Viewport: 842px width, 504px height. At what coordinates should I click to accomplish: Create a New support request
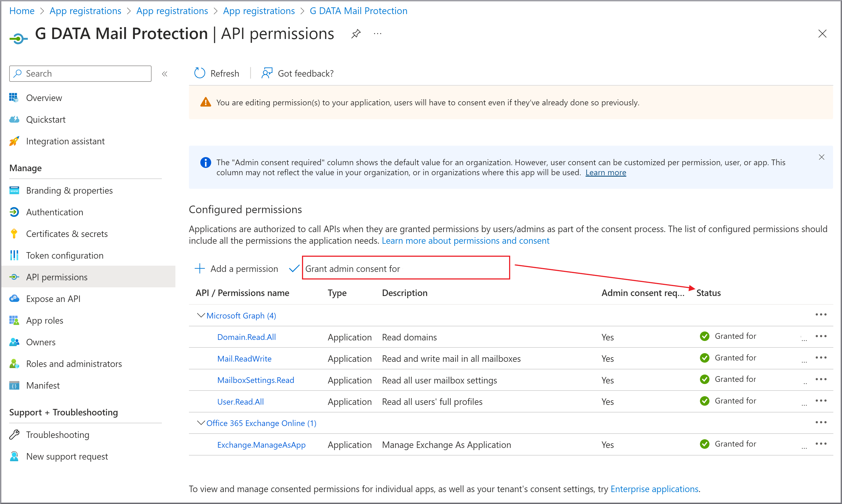click(67, 457)
